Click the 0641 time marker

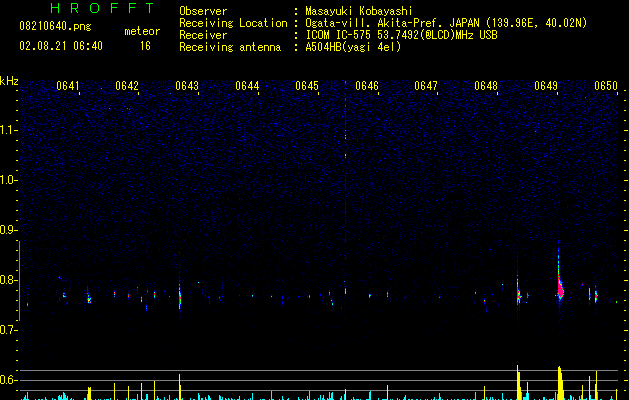click(x=67, y=86)
